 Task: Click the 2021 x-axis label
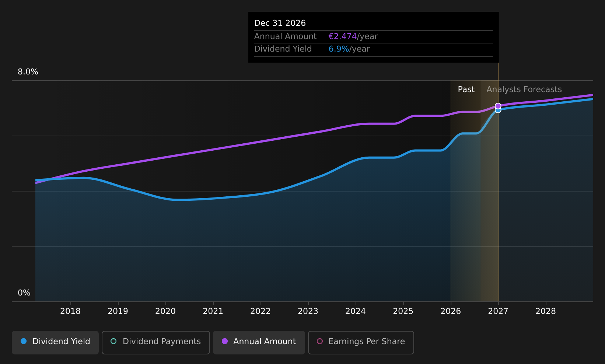[213, 311]
